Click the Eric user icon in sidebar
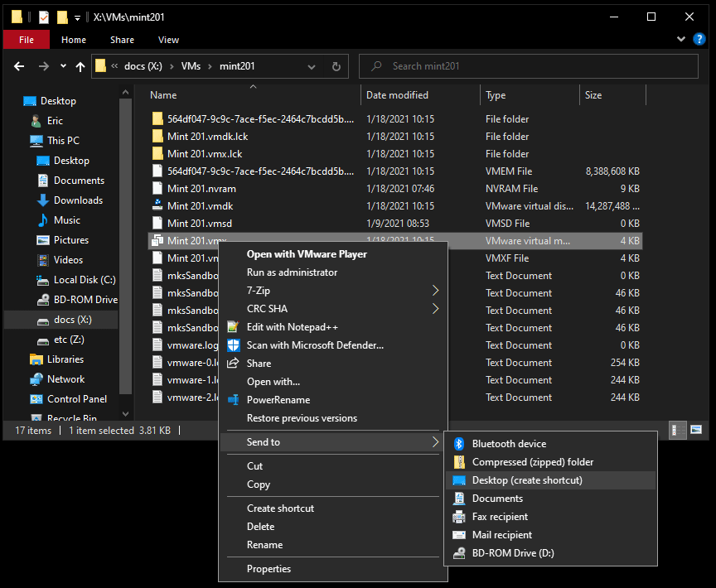This screenshot has height=588, width=716. coord(36,120)
